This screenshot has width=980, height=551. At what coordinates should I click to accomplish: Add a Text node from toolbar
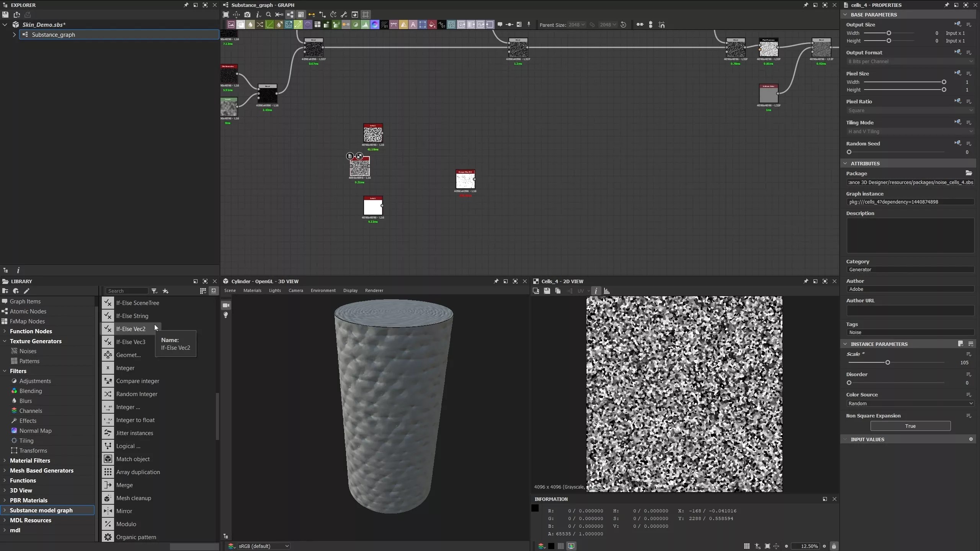pyautogui.click(x=413, y=25)
